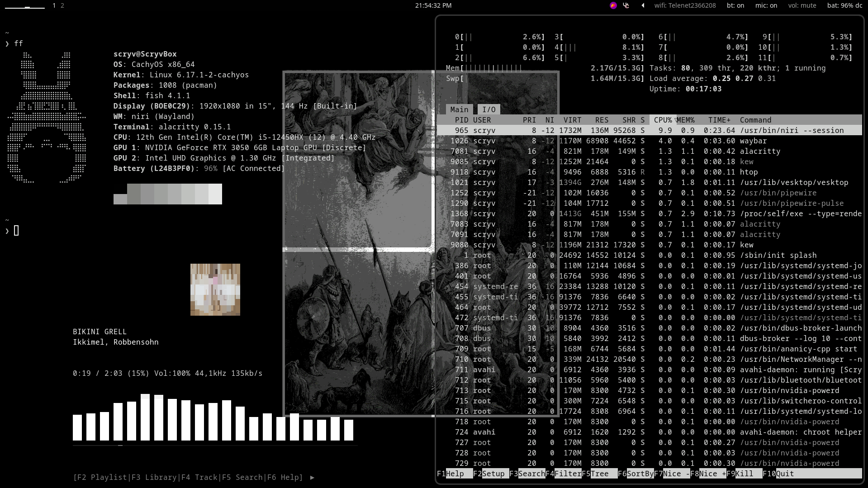Expand the system tray arrow

643,5
